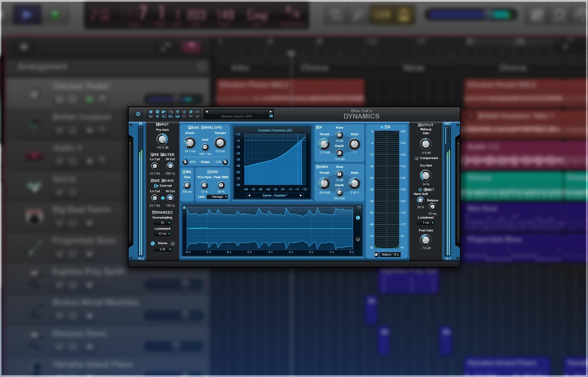This screenshot has width=588, height=377.
Task: Open the Oversampling 2x dropdown
Action: coord(162,223)
